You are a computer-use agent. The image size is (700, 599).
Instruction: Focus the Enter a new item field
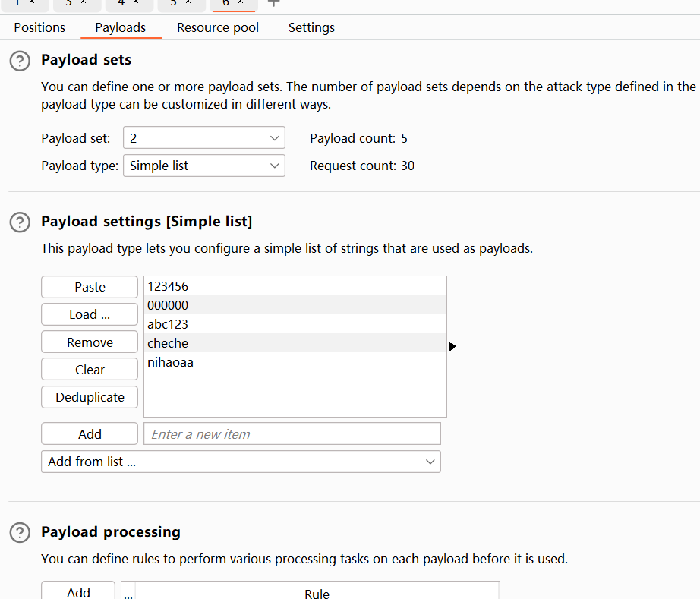pyautogui.click(x=292, y=433)
